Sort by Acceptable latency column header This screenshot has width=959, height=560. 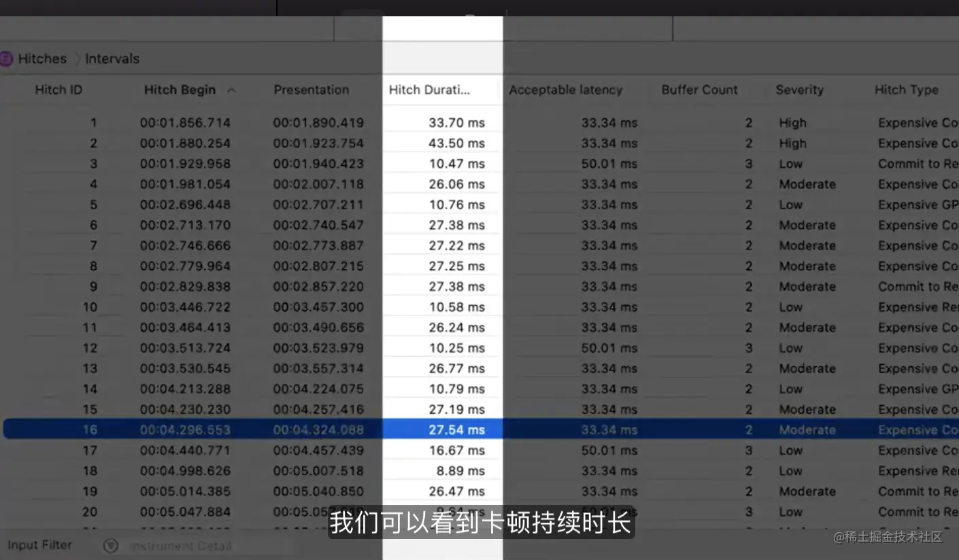(x=566, y=90)
